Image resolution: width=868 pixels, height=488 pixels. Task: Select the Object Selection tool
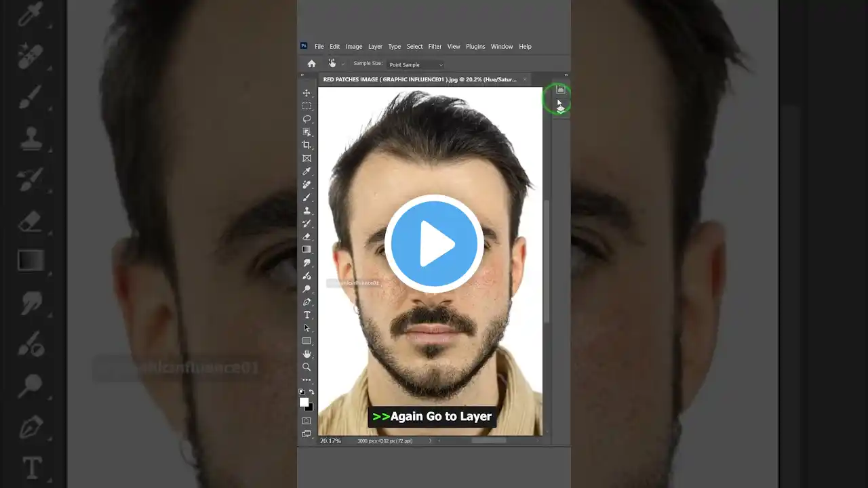tap(307, 132)
